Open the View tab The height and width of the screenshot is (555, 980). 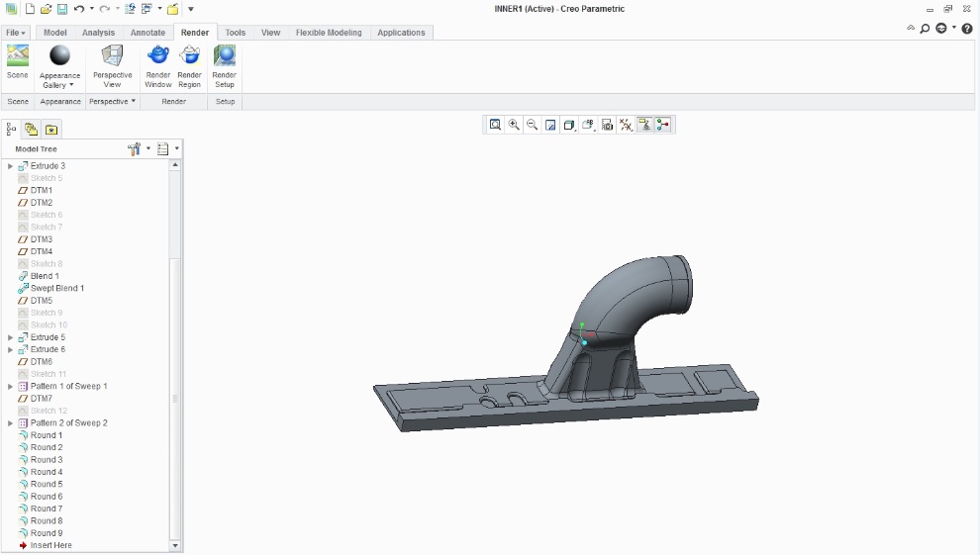pyautogui.click(x=270, y=33)
